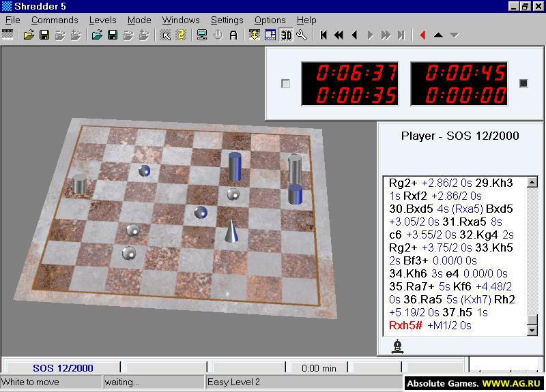The height and width of the screenshot is (392, 546).
Task: Click the gray down triangle icon
Action: pyautogui.click(x=454, y=35)
